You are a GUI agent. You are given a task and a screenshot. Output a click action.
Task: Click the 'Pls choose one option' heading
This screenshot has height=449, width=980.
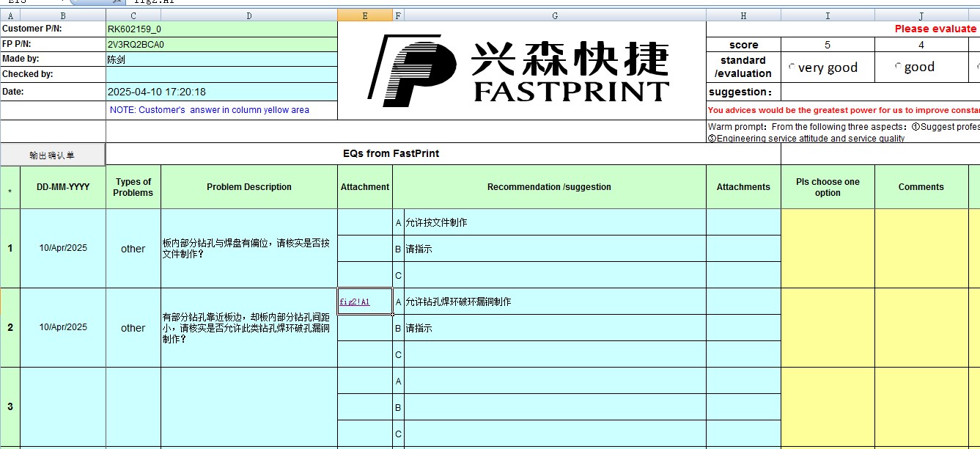828,187
